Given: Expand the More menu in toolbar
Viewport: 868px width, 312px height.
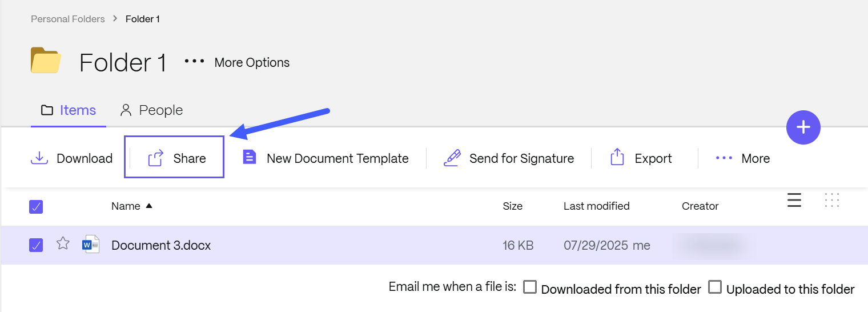Looking at the screenshot, I should pyautogui.click(x=742, y=158).
